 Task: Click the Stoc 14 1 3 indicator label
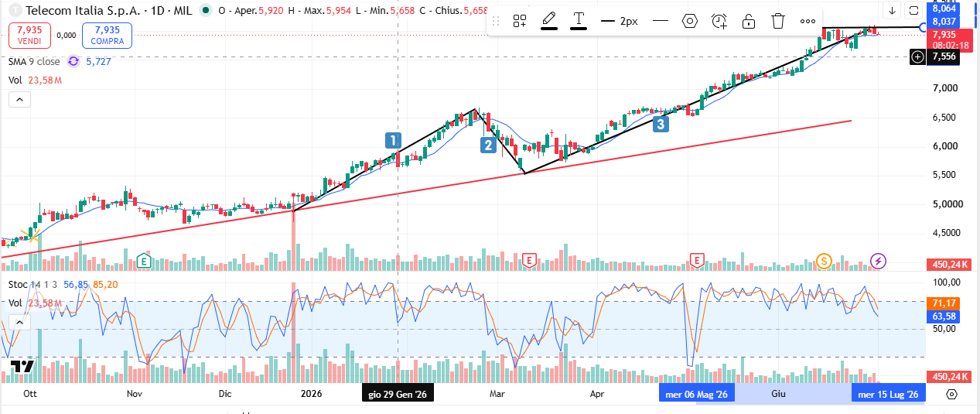pos(33,285)
